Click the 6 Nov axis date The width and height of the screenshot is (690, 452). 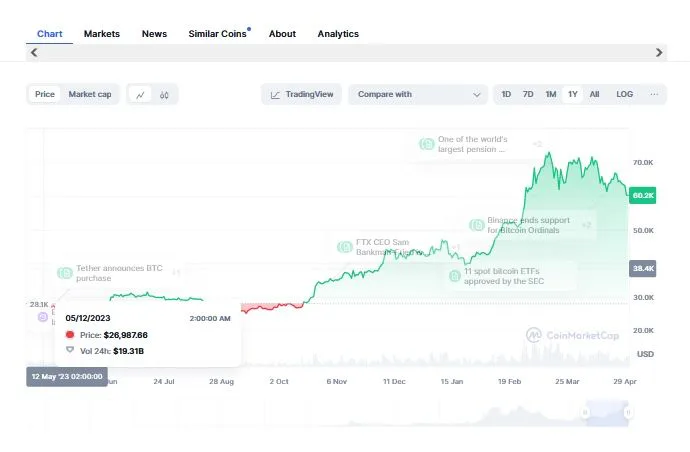(337, 382)
